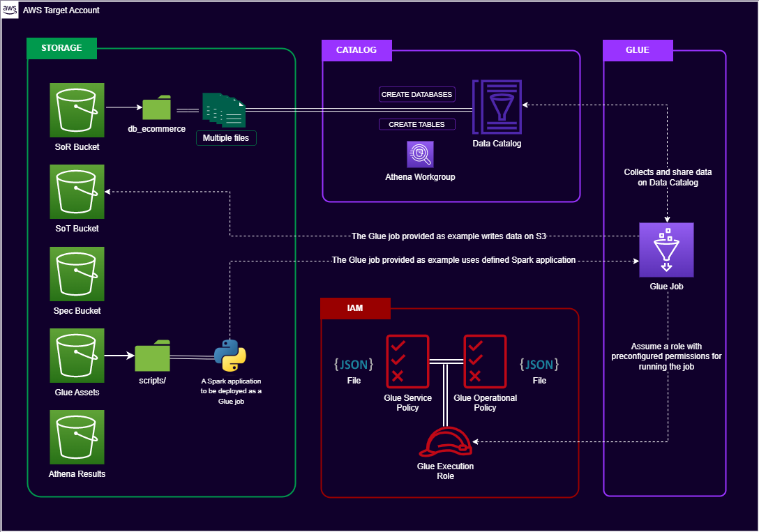Select the 'Collects and share data on Data Catalog' text
The image size is (759, 532).
click(x=668, y=177)
